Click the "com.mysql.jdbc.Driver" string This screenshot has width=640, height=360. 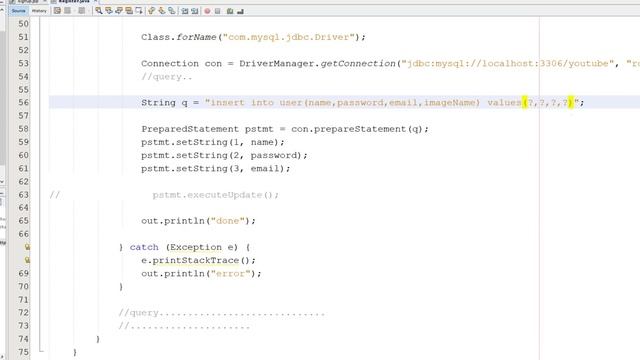(x=289, y=37)
